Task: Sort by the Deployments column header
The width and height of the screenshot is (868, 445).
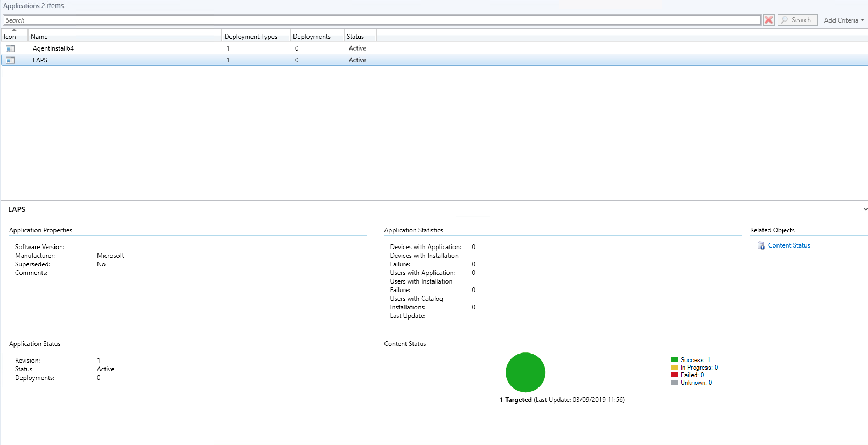Action: coord(317,37)
